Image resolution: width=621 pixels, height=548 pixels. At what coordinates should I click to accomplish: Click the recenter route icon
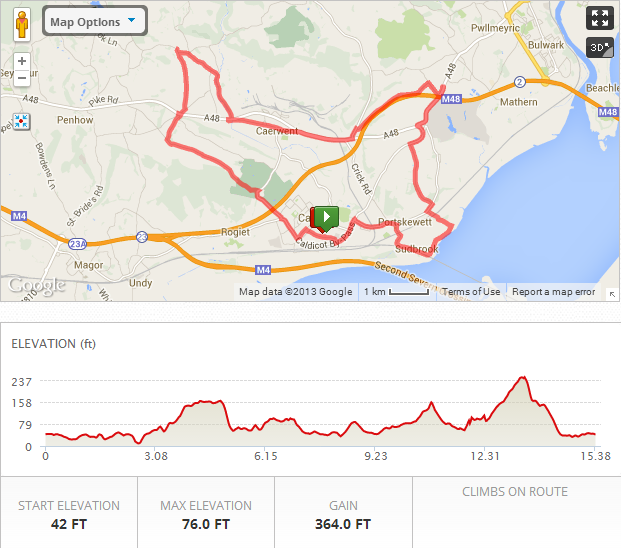(x=21, y=122)
